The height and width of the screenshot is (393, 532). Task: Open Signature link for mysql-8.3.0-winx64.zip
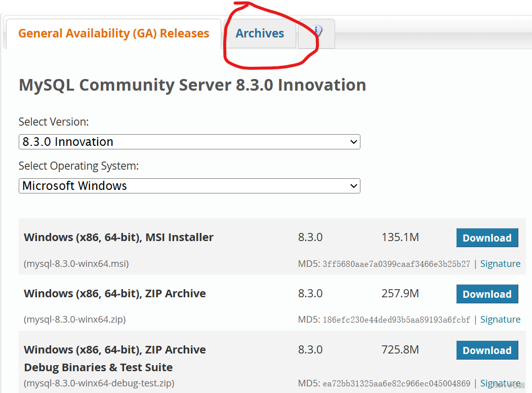point(500,320)
